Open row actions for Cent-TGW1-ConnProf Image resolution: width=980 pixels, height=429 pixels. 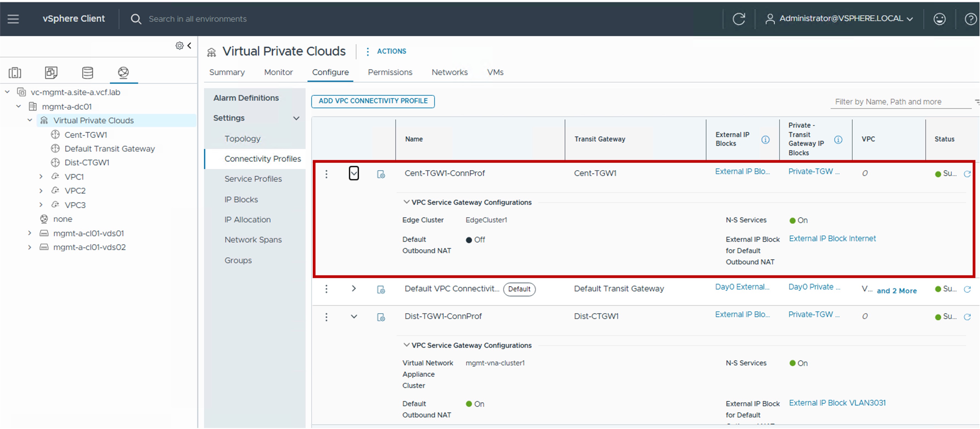(326, 174)
